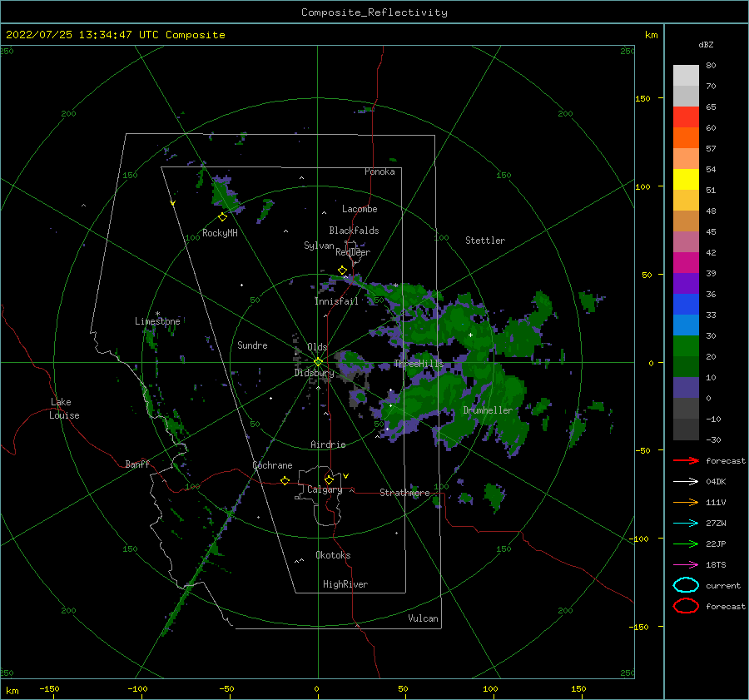Click the ThreeHills town label
Image resolution: width=749 pixels, height=700 pixels.
point(419,364)
